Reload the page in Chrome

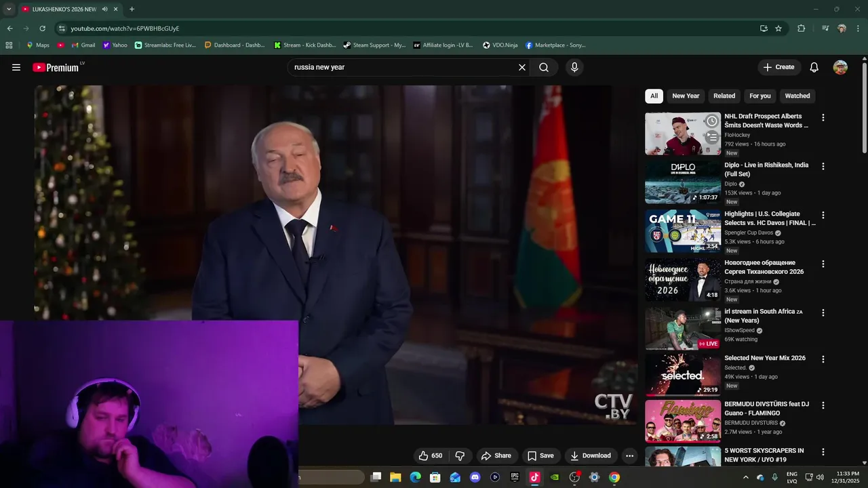42,28
